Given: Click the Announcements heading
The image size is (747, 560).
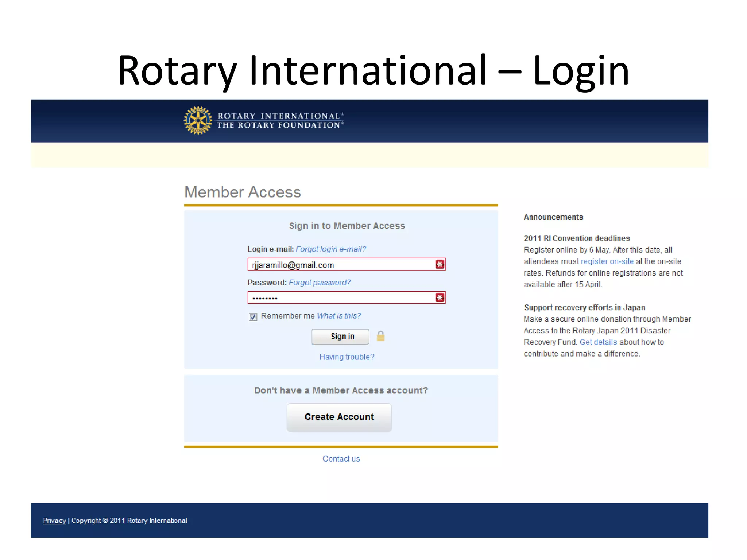Looking at the screenshot, I should (x=553, y=217).
